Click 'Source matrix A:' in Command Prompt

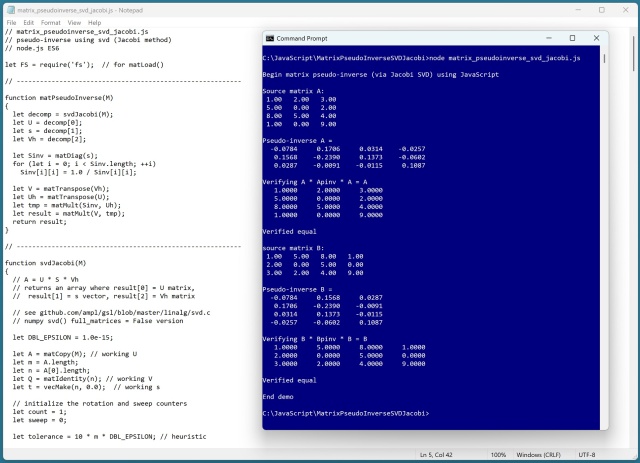(x=293, y=91)
